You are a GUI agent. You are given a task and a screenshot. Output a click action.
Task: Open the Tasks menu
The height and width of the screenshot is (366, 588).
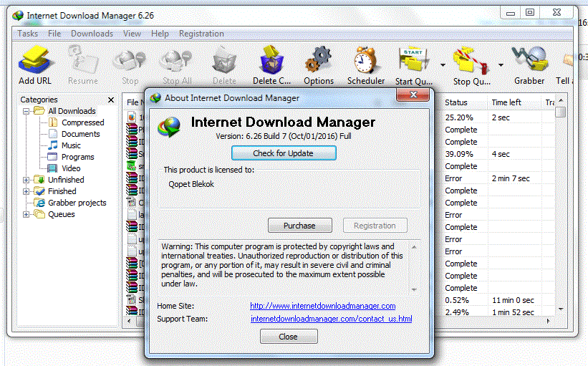tap(28, 34)
